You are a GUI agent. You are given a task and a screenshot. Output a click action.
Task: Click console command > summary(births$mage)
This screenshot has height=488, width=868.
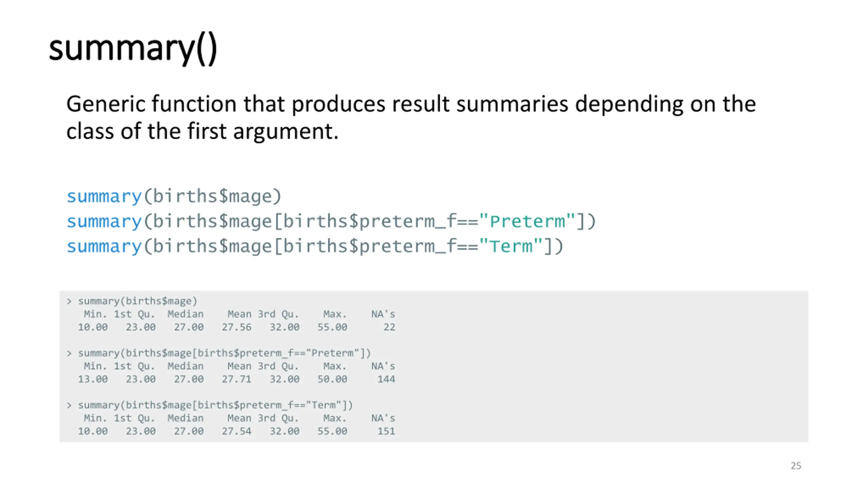[x=132, y=301]
